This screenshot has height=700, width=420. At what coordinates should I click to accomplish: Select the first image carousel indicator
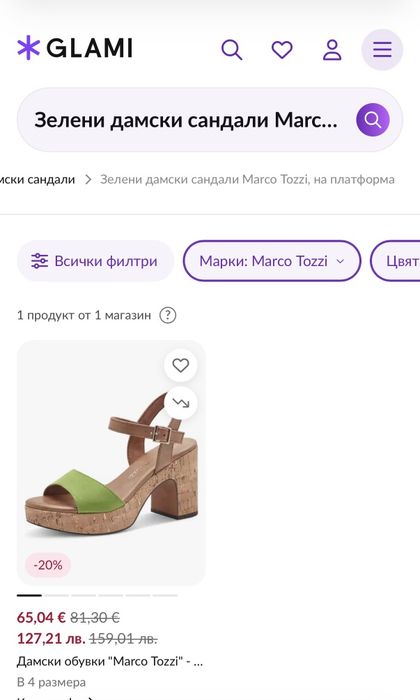(x=29, y=595)
